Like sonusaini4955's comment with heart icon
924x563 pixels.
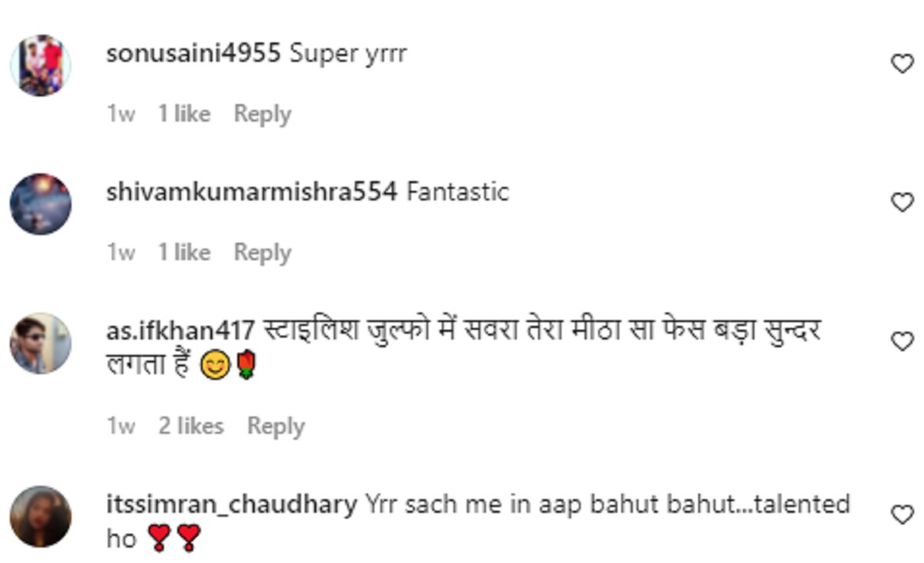pos(902,64)
